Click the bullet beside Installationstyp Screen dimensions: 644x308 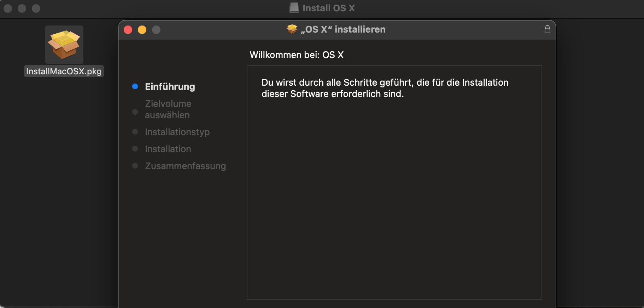point(135,132)
